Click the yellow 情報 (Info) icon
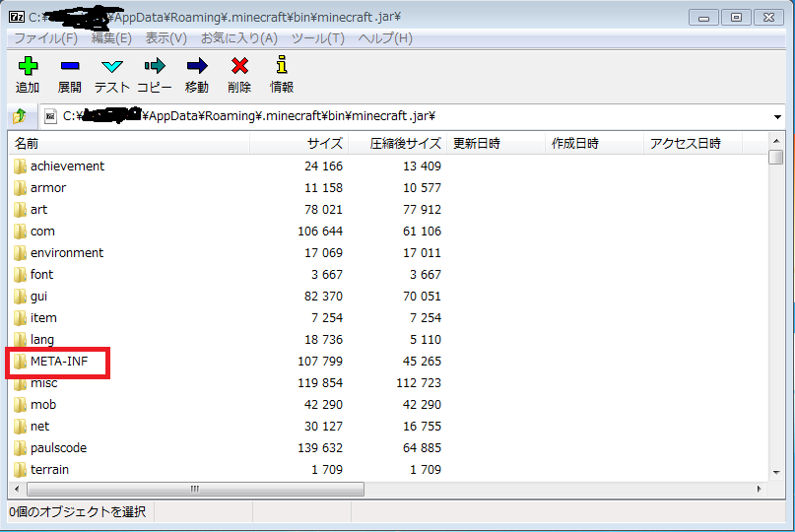795x532 pixels. pyautogui.click(x=282, y=66)
